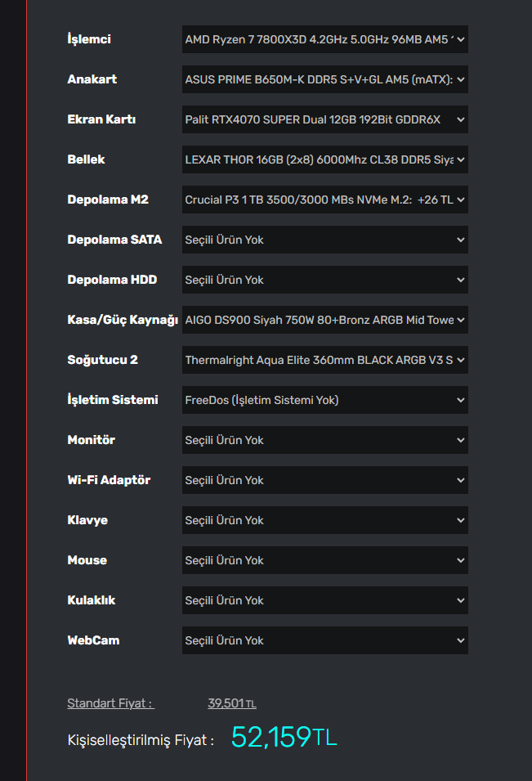Select a Depolama SATA drive option
Screen dimensions: 532x781
pyautogui.click(x=324, y=240)
